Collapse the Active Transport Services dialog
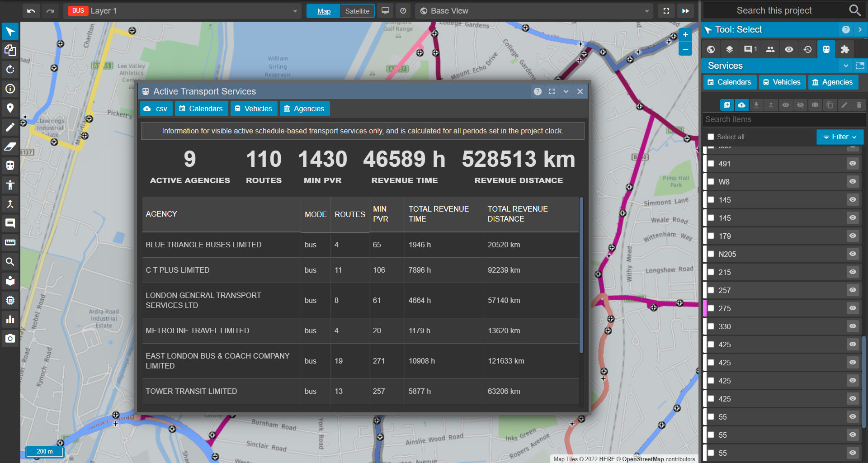Screen dimensions: 868x463 [566, 91]
